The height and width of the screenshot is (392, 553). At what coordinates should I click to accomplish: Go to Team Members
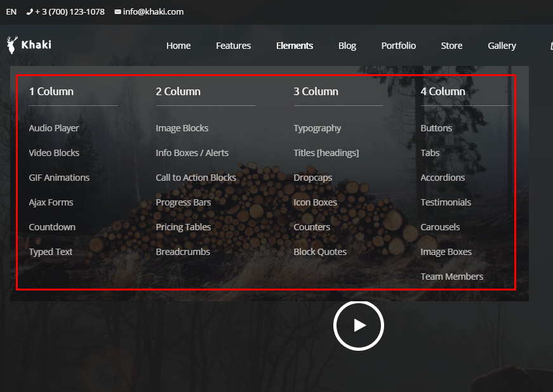(x=452, y=277)
